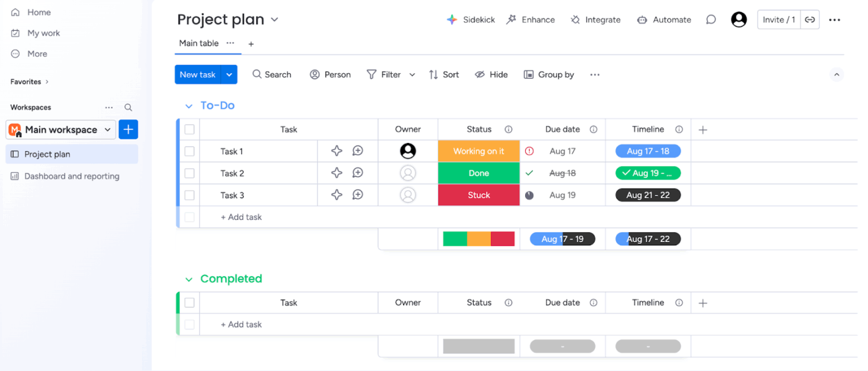
Task: Click the Enhance wand icon
Action: [511, 20]
